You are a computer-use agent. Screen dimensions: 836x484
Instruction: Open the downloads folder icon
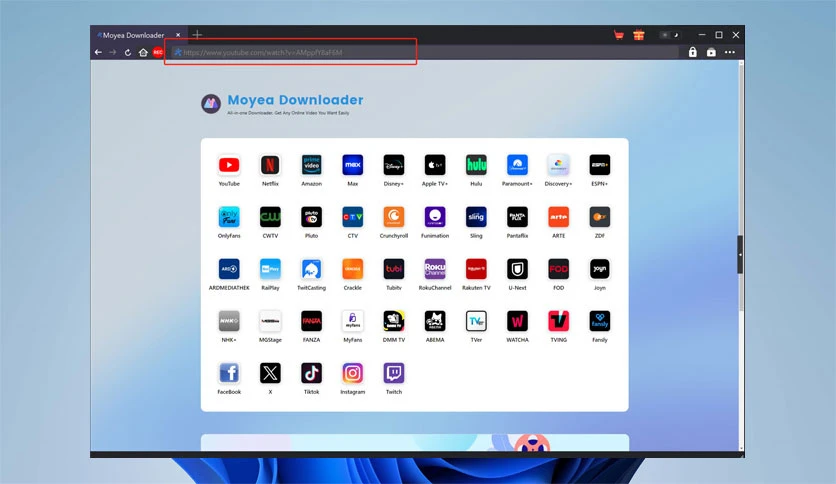point(711,52)
